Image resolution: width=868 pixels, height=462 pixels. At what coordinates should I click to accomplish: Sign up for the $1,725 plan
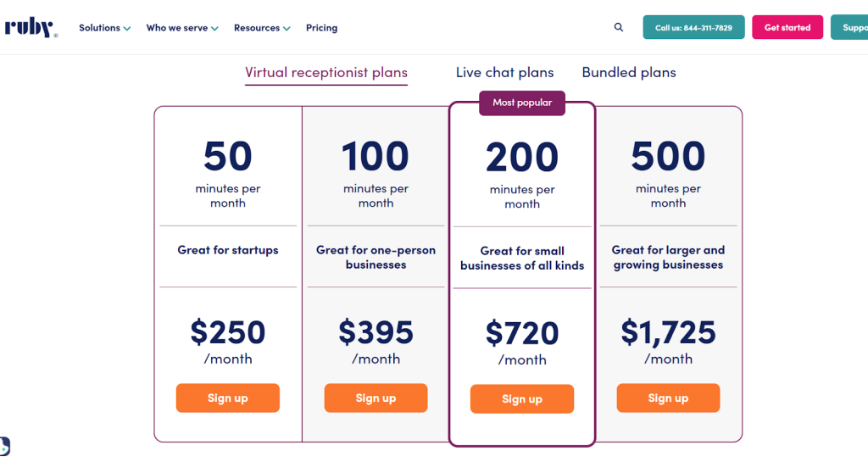point(668,398)
